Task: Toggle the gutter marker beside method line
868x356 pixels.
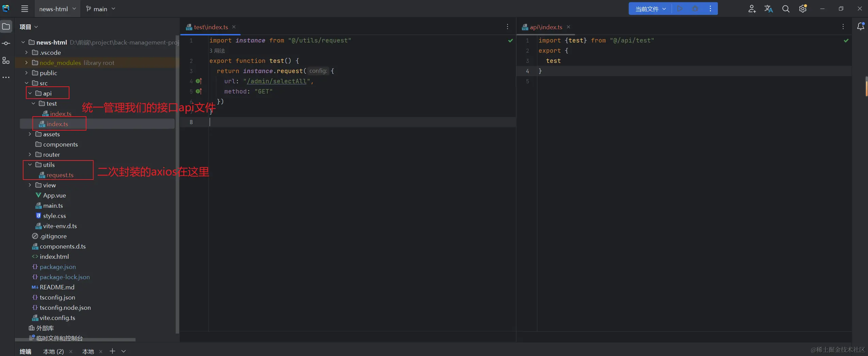Action: point(199,91)
